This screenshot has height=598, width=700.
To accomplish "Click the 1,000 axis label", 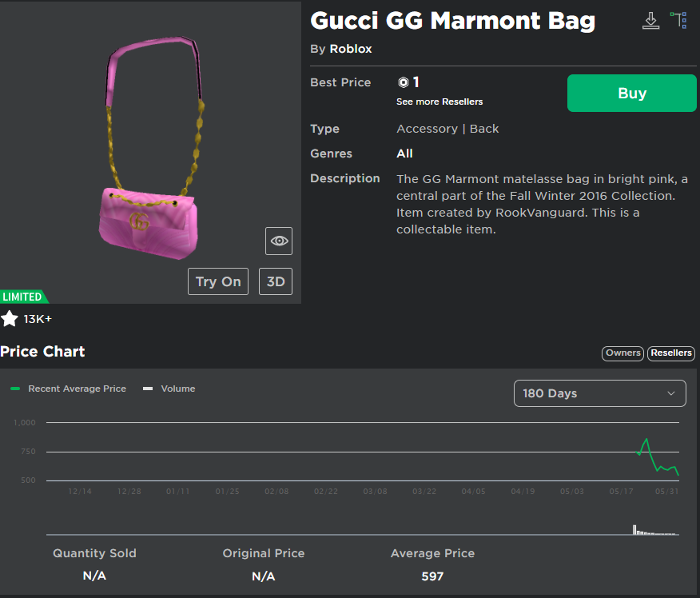I will tap(25, 422).
